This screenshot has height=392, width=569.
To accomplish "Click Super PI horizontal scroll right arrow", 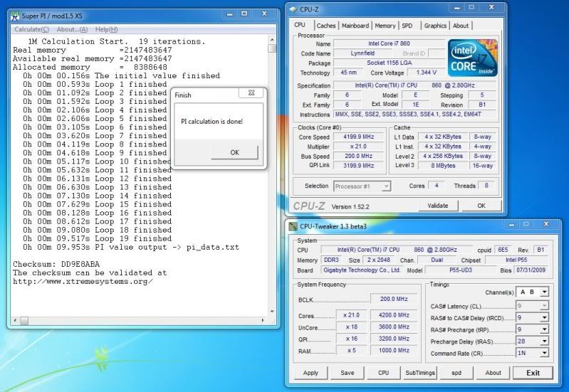I will click(263, 321).
